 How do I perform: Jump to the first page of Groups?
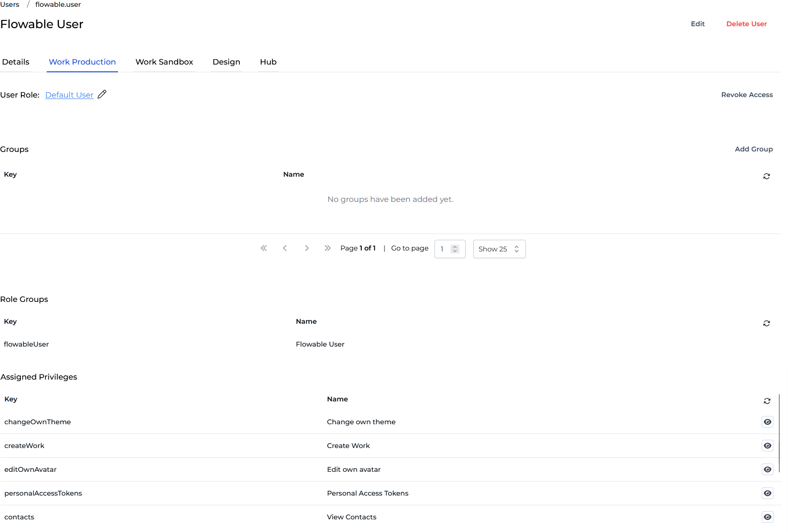(x=264, y=248)
